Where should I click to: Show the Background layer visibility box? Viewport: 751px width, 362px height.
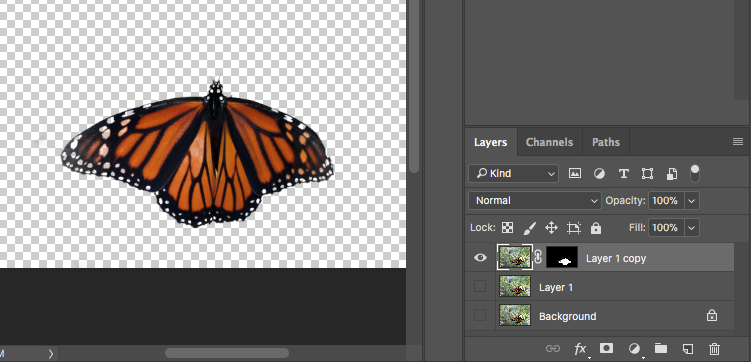pos(479,315)
